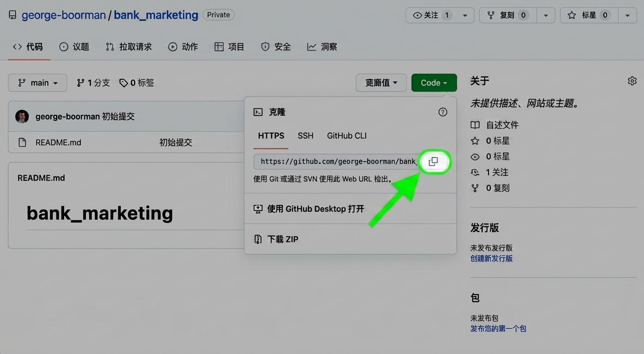The height and width of the screenshot is (354, 644).
Task: Open the README.md file in file list
Action: pyautogui.click(x=59, y=142)
